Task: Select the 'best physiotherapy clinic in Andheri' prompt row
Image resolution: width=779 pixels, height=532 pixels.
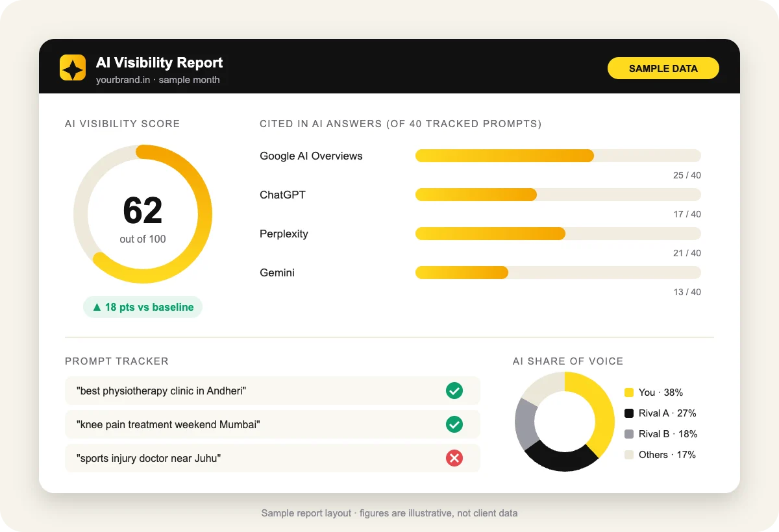Action: [273, 391]
